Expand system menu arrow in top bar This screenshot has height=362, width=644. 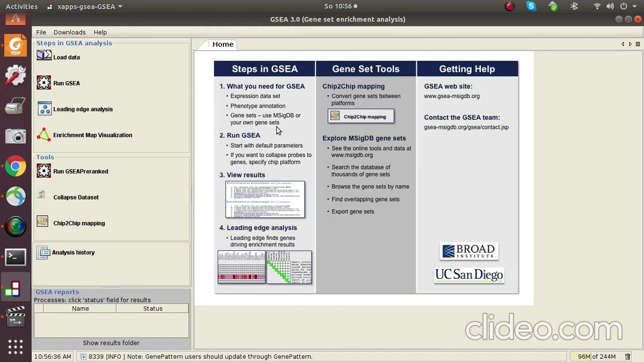634,6
